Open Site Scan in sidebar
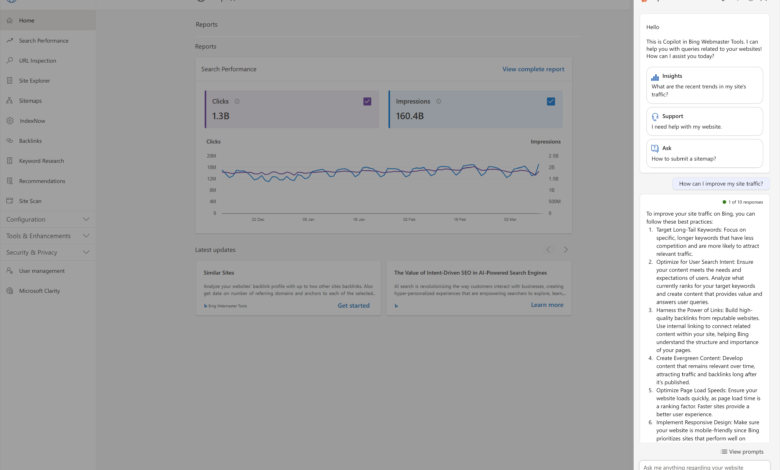Viewport: 780px width, 470px height. [x=48, y=201]
